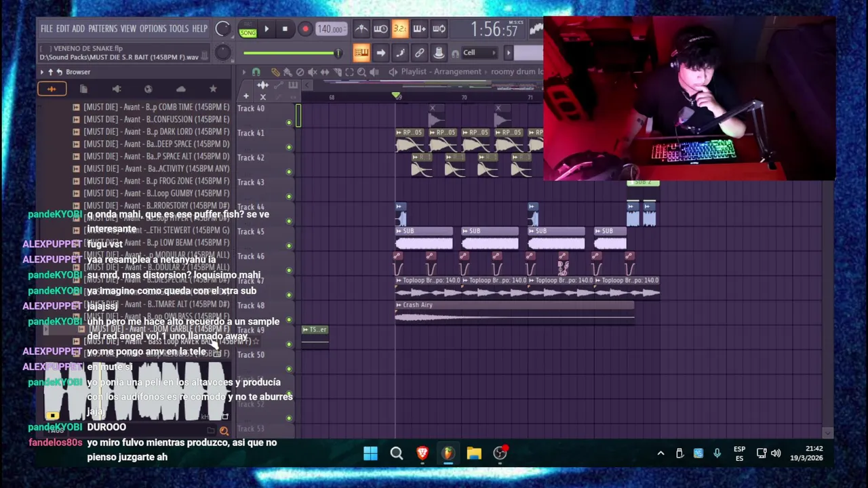Adjust the main volume knob

[x=222, y=28]
